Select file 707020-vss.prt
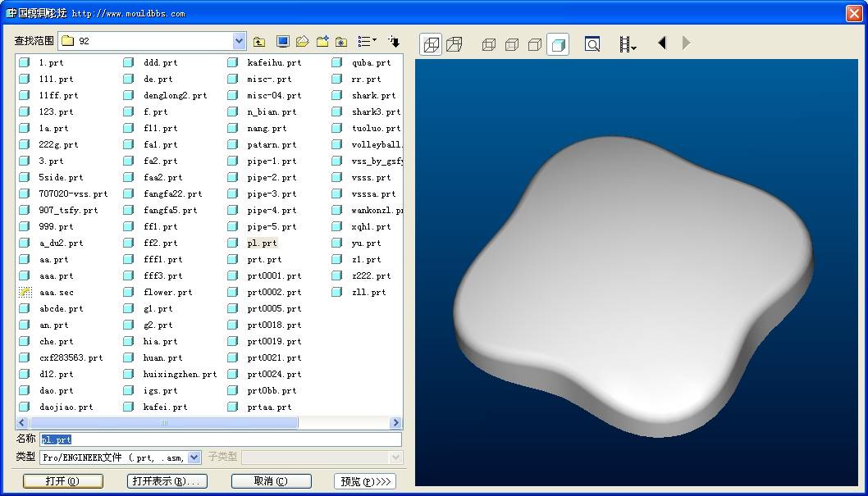868x496 pixels. (x=73, y=194)
